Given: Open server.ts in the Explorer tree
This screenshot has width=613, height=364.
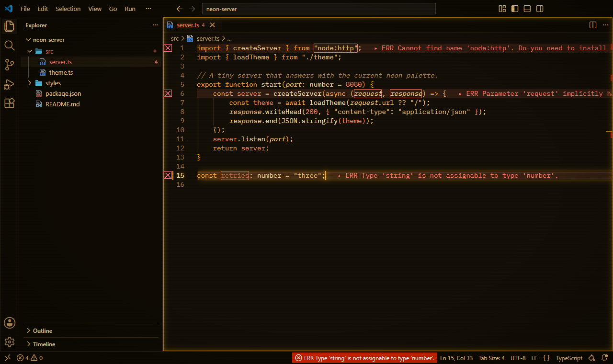Looking at the screenshot, I should click(x=91, y=62).
